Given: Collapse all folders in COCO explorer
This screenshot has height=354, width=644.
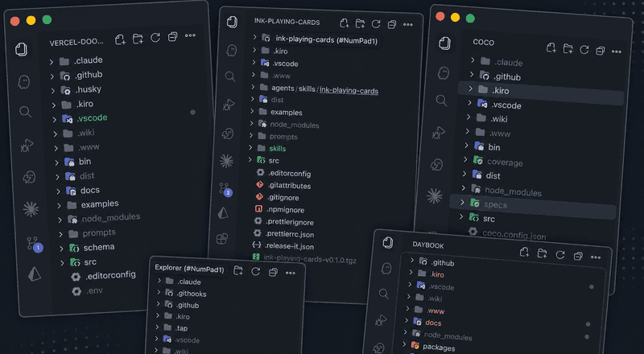Looking at the screenshot, I should click(600, 51).
